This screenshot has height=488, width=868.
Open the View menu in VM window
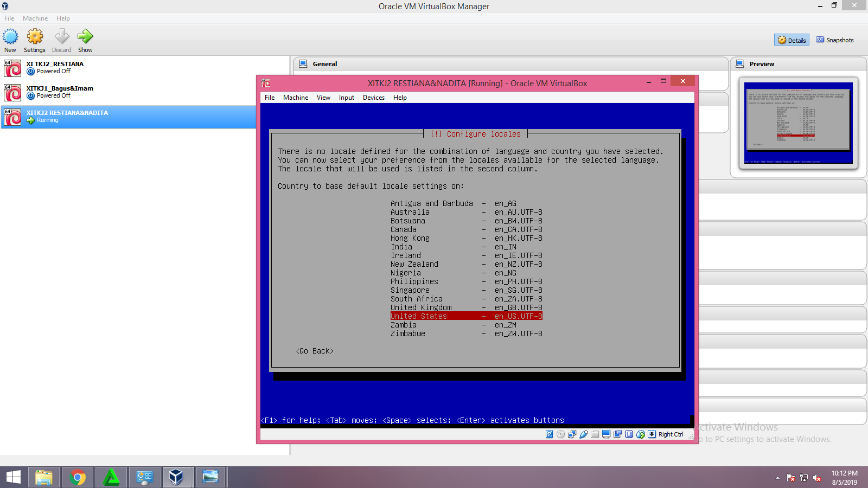323,98
